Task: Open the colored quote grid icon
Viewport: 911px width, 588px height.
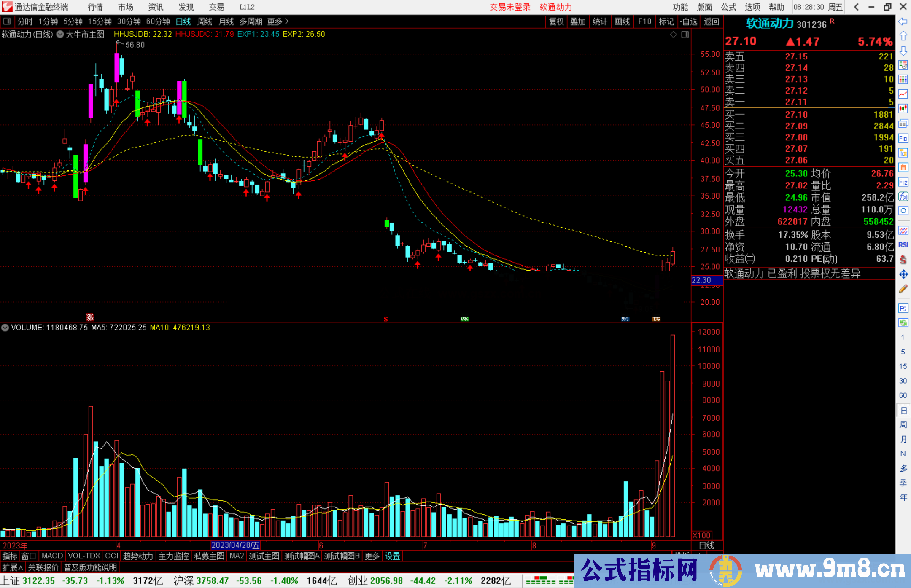Action: (903, 79)
